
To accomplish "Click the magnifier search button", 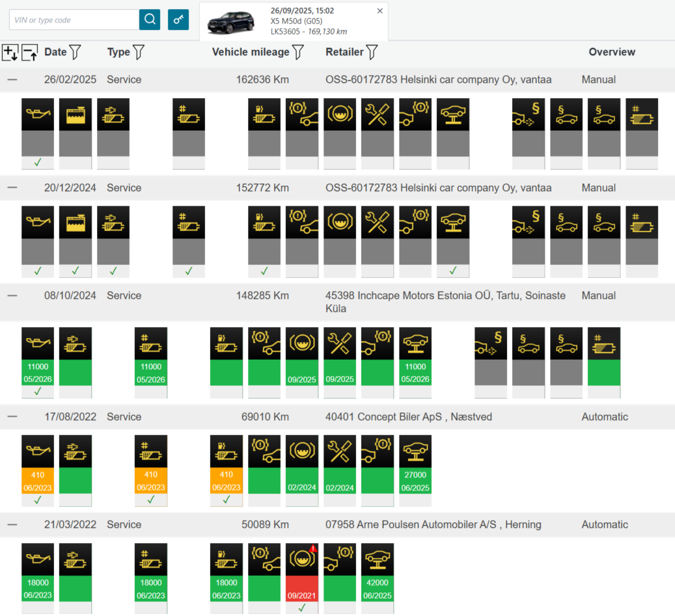I will pyautogui.click(x=150, y=20).
